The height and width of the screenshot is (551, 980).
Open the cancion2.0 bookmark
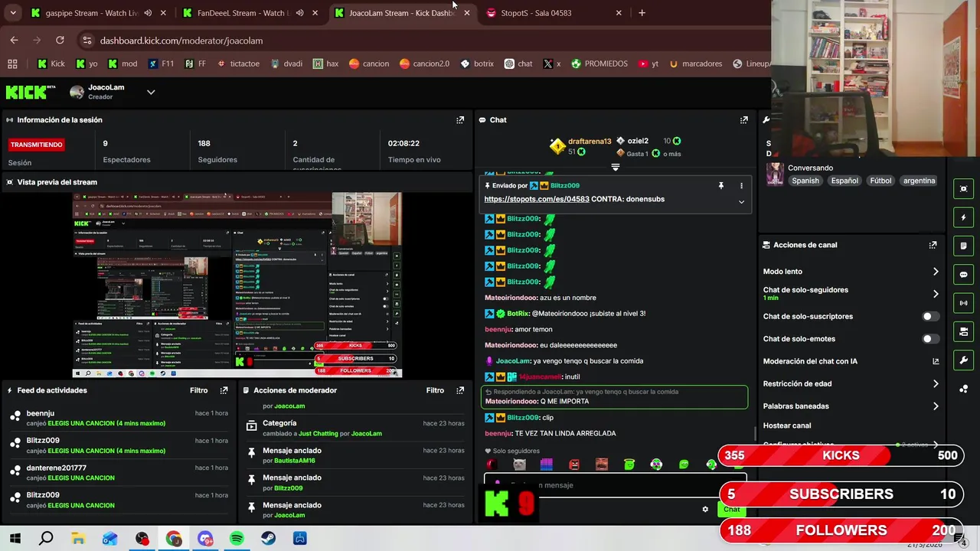pyautogui.click(x=424, y=64)
